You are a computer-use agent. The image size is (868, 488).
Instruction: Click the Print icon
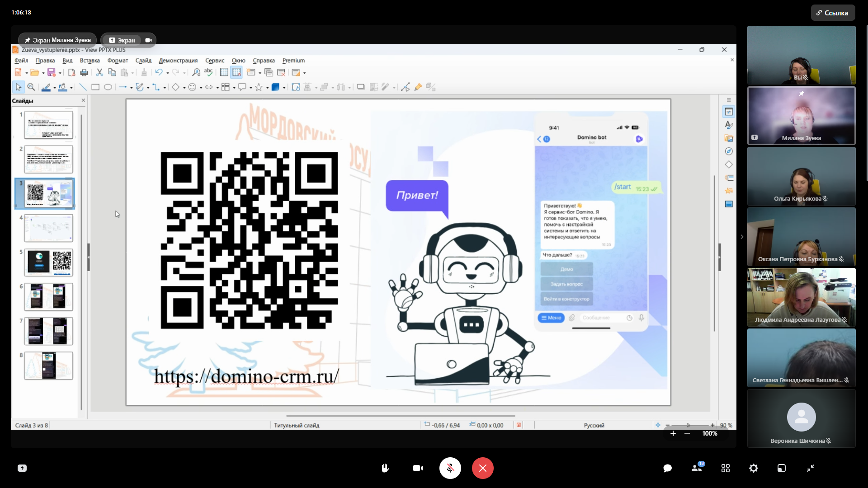84,72
